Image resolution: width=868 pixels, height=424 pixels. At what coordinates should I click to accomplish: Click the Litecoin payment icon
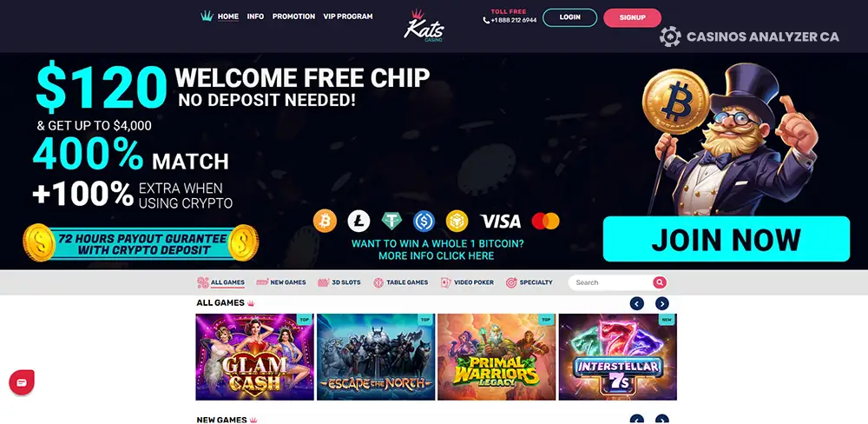click(x=358, y=222)
